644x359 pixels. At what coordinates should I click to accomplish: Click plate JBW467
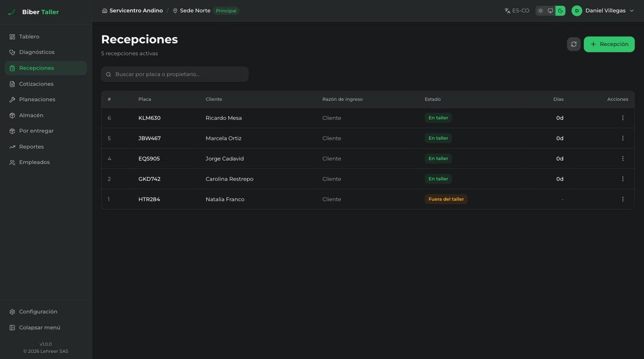pyautogui.click(x=149, y=138)
